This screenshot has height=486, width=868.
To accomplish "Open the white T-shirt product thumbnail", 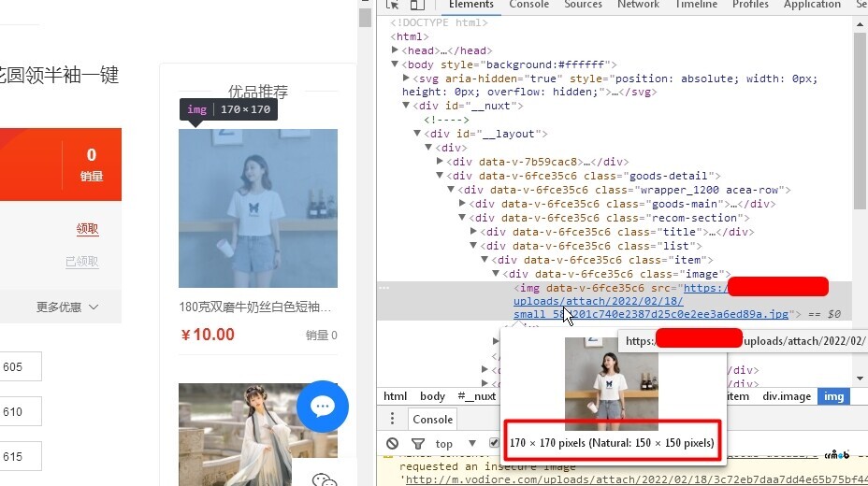I will (258, 208).
